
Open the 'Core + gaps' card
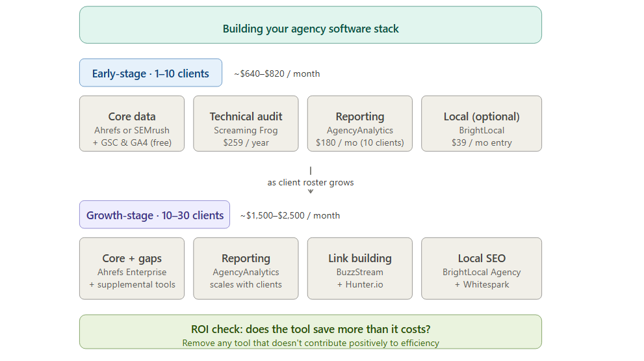[132, 269]
